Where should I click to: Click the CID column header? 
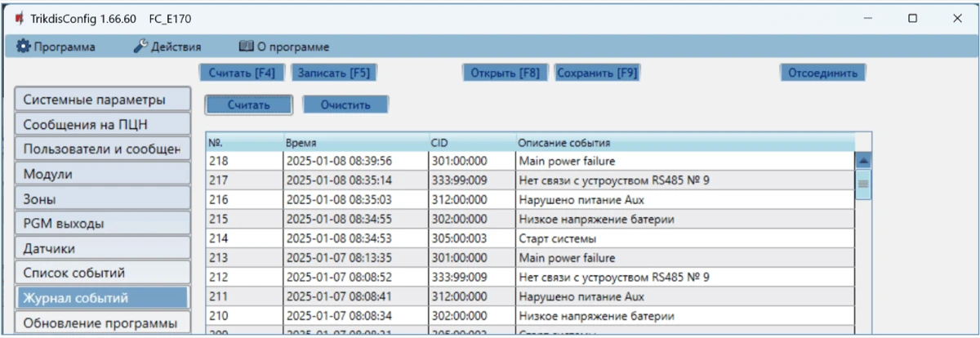pyautogui.click(x=472, y=143)
